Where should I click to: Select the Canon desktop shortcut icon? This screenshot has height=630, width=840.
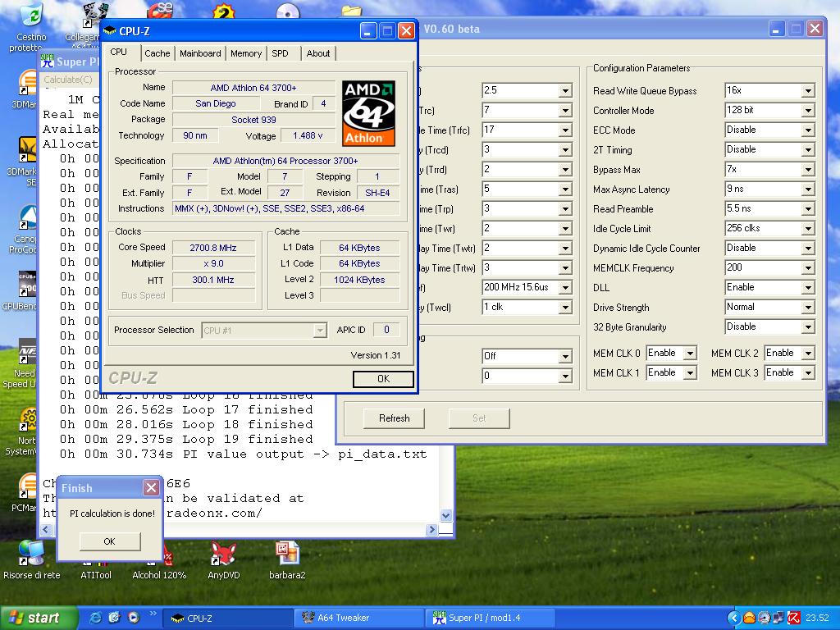(24, 230)
